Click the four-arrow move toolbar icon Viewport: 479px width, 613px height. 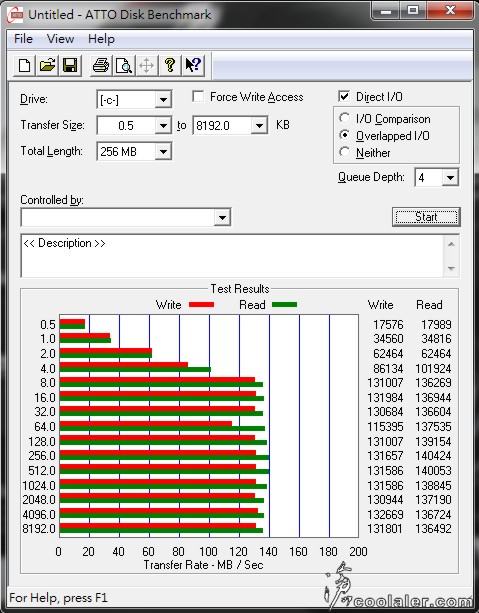pyautogui.click(x=147, y=65)
